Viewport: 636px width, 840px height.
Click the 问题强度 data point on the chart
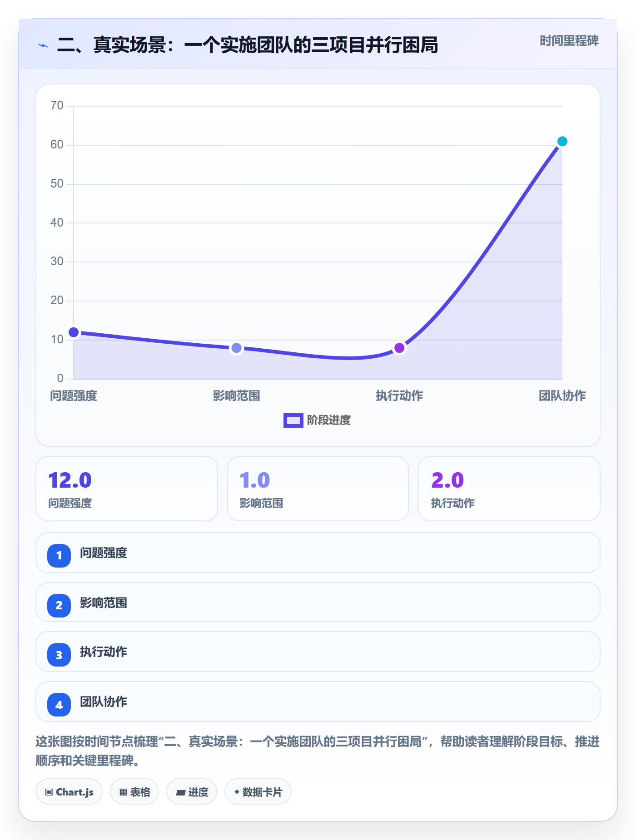tap(74, 332)
